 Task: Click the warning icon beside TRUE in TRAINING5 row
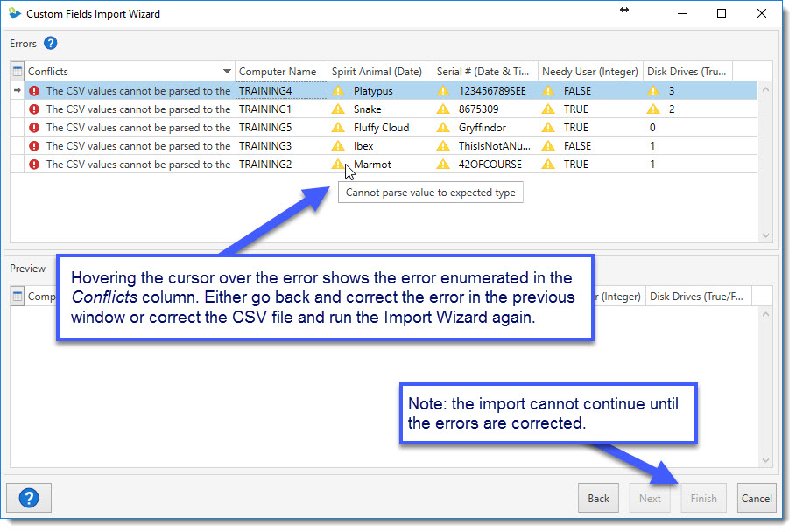(x=548, y=127)
